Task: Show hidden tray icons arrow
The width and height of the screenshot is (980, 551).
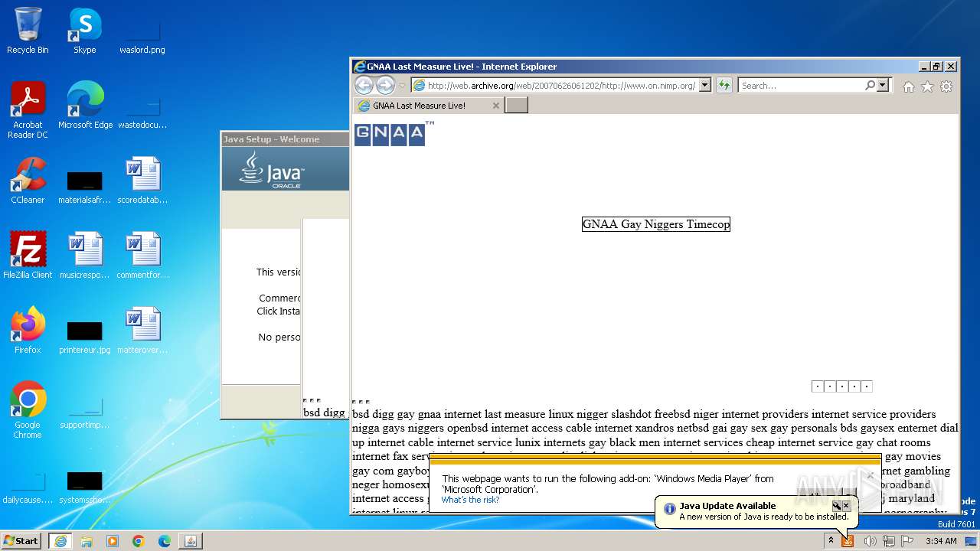Action: click(x=831, y=541)
